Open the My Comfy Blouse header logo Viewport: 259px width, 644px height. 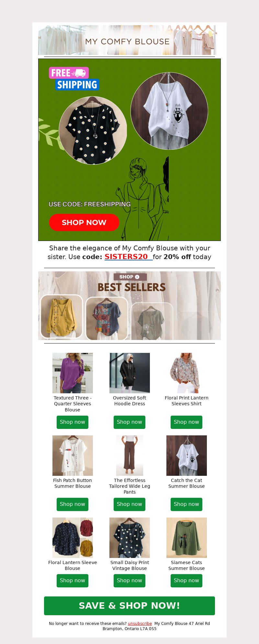click(x=127, y=40)
